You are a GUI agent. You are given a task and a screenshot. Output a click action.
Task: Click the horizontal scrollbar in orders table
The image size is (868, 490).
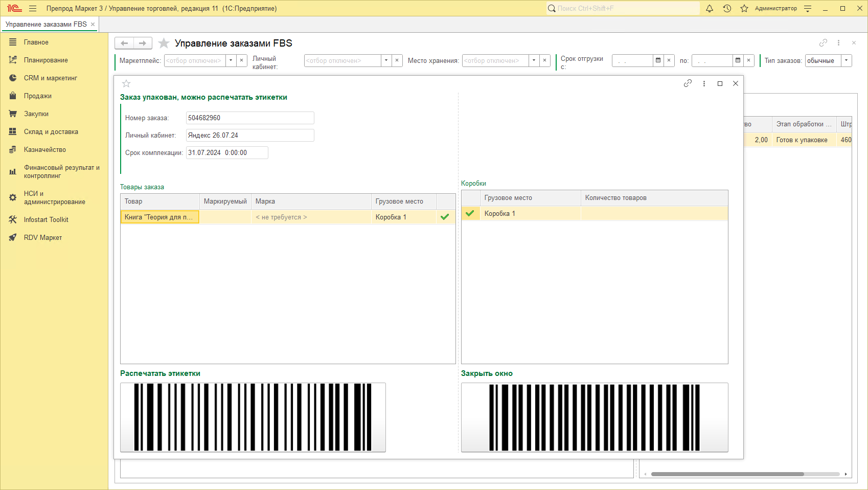pyautogui.click(x=727, y=474)
